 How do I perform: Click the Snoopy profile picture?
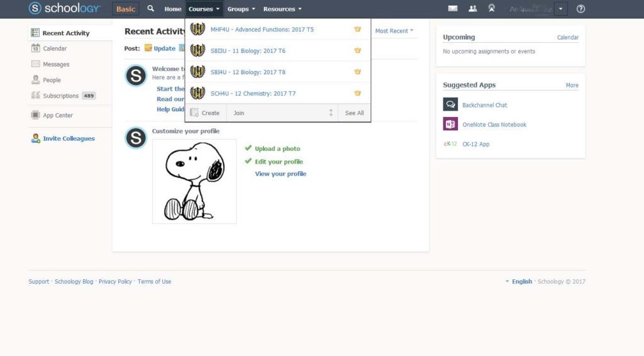pos(194,181)
